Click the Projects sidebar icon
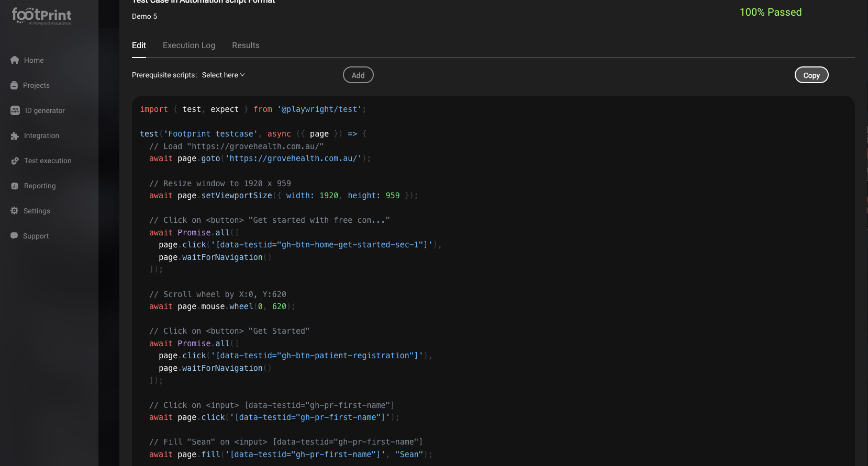868x466 pixels. [x=14, y=85]
